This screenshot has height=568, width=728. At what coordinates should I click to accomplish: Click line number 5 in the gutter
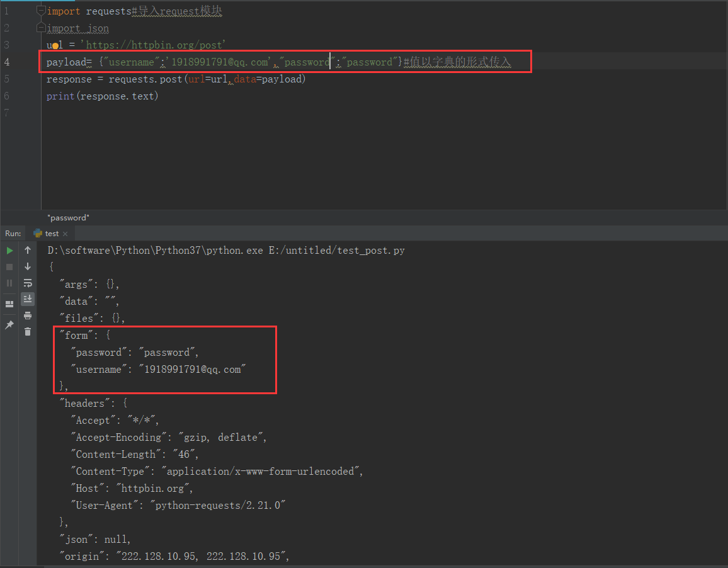click(6, 79)
